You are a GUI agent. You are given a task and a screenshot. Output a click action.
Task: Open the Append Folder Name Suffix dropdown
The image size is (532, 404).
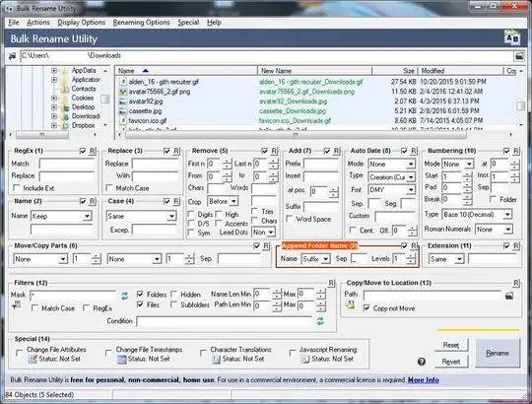(315, 259)
